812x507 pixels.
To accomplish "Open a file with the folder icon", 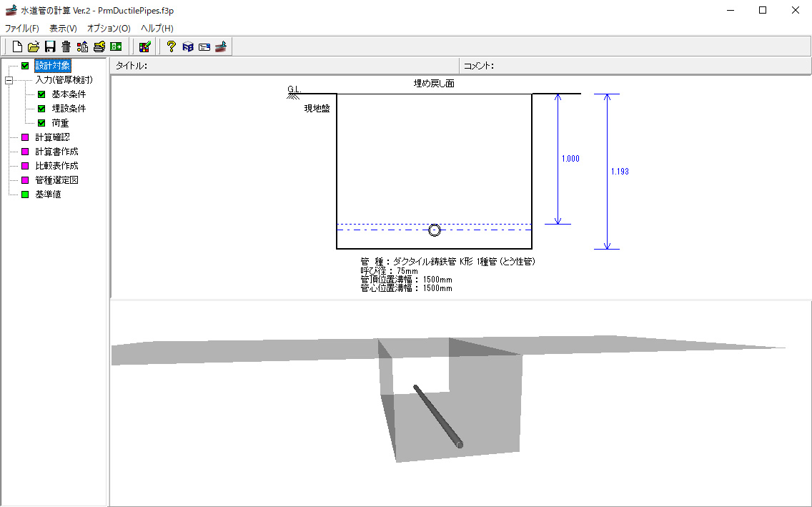I will [x=34, y=46].
